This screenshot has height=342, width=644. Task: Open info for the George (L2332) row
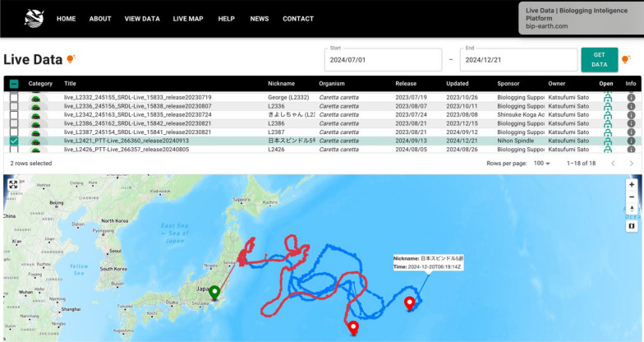pos(631,97)
